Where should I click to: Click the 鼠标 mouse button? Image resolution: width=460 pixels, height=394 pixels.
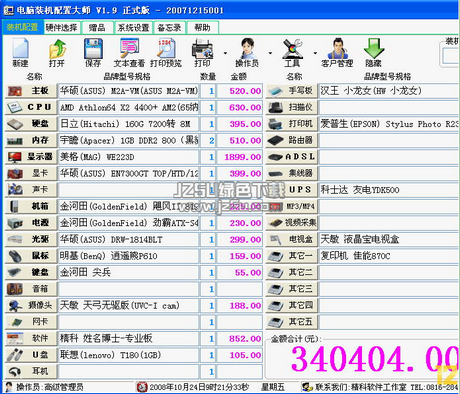(31, 256)
